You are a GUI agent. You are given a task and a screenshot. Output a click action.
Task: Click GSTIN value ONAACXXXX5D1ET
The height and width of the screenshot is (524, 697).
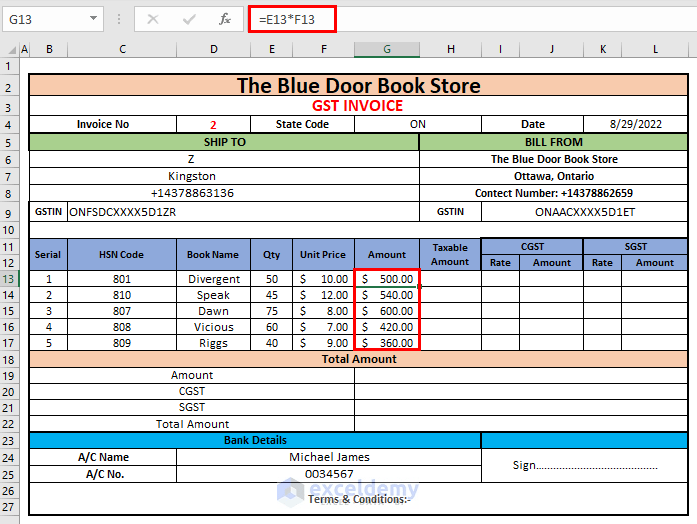[x=585, y=212]
